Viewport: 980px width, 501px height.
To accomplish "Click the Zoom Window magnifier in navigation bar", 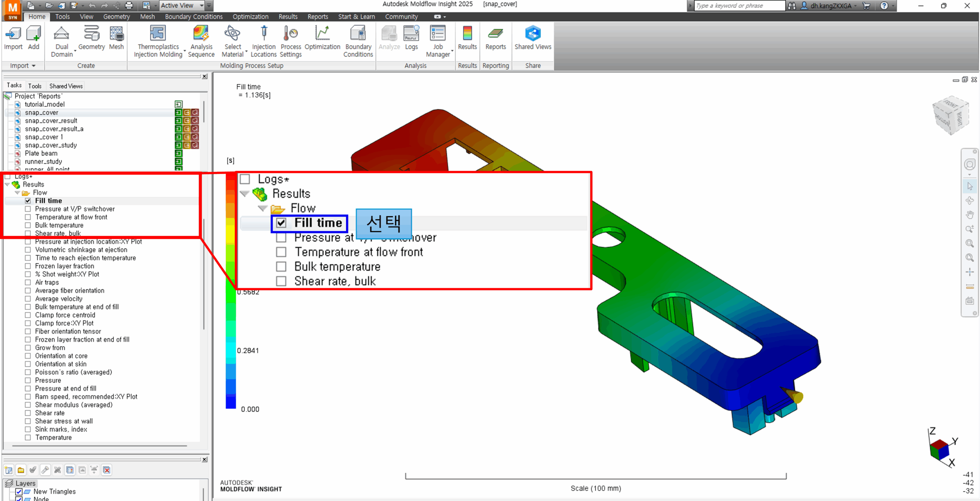I will point(970,243).
